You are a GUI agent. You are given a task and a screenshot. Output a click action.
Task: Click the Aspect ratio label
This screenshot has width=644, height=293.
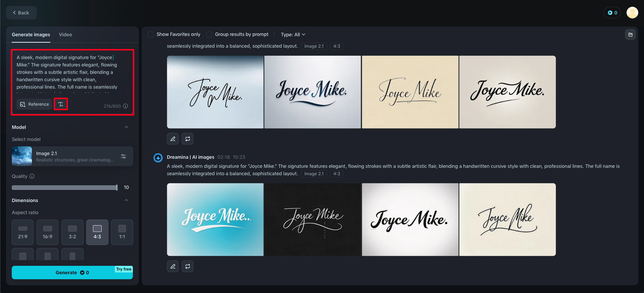pyautogui.click(x=25, y=212)
